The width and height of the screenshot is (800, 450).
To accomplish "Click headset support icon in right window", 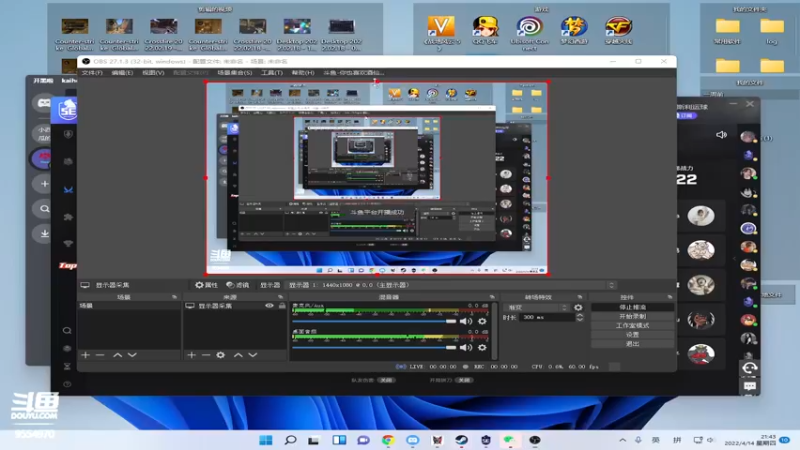I will pyautogui.click(x=749, y=368).
